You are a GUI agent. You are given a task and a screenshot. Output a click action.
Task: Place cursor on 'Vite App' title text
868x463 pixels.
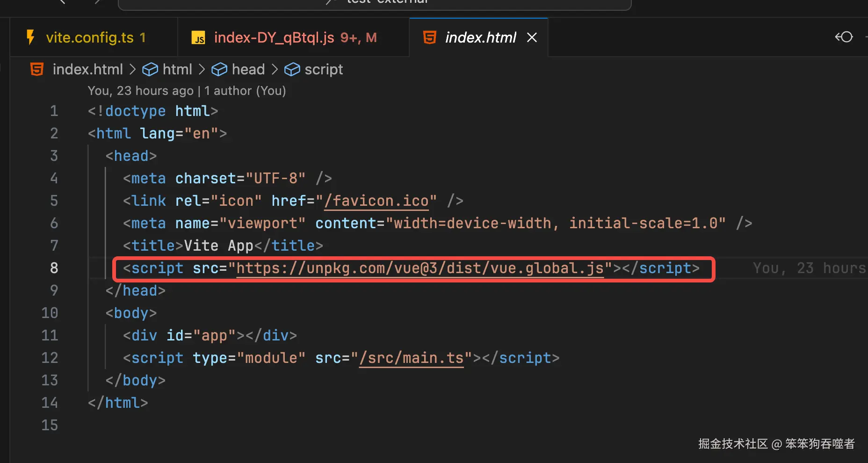click(218, 246)
